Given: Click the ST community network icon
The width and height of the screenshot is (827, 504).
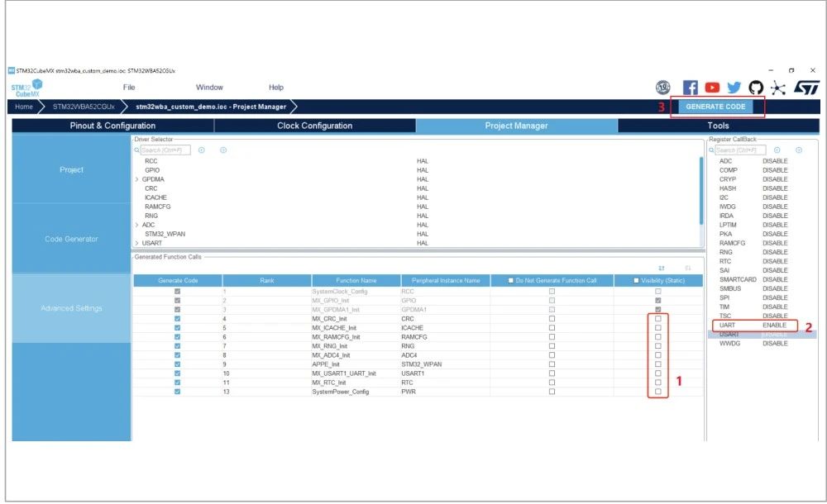Looking at the screenshot, I should coord(778,88).
